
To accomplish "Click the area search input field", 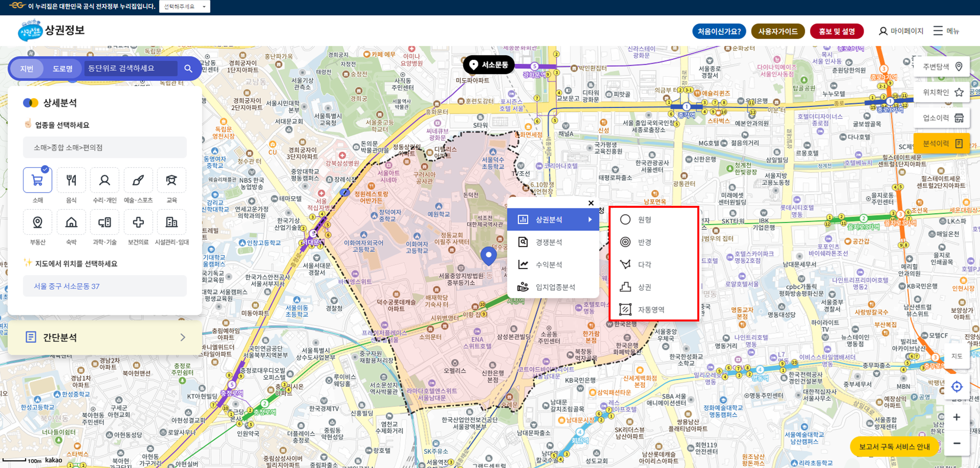I will pyautogui.click(x=130, y=69).
